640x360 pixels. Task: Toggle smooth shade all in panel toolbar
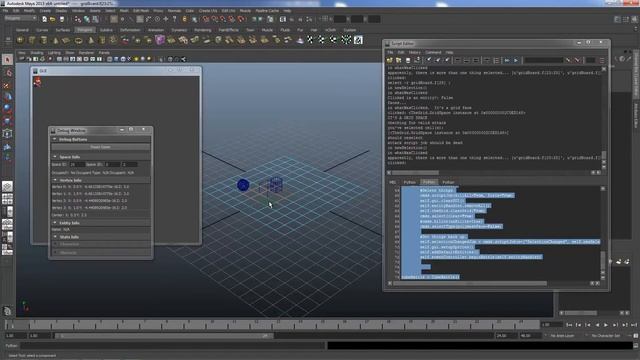pyautogui.click(x=116, y=59)
